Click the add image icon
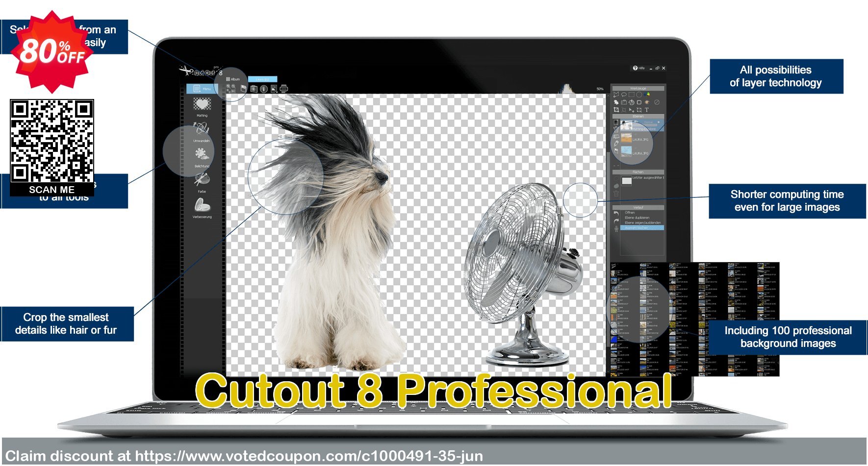The height and width of the screenshot is (466, 868). point(274,89)
